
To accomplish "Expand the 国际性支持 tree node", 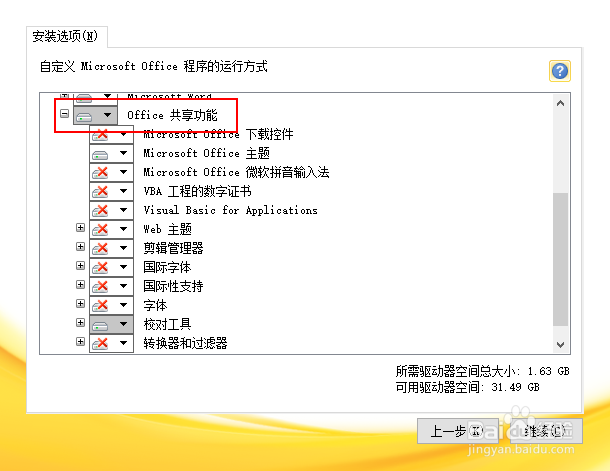I will click(81, 285).
